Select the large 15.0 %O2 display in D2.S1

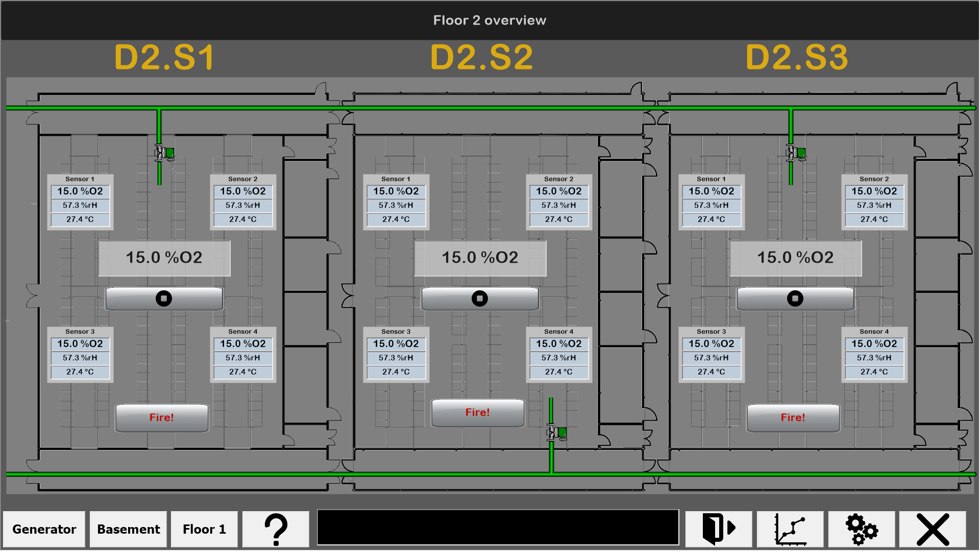(164, 258)
